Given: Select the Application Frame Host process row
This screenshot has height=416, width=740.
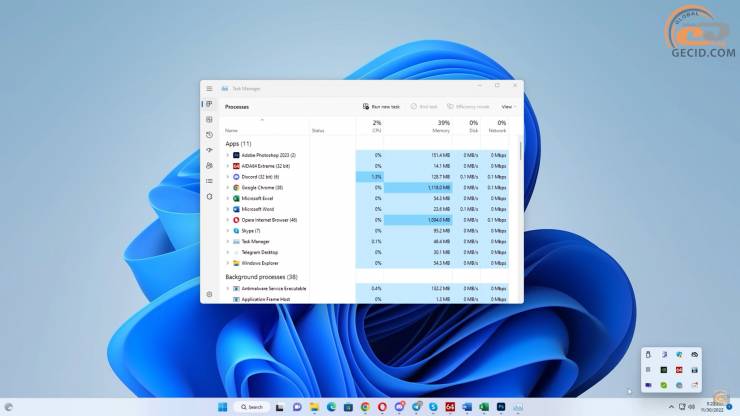Looking at the screenshot, I should 366,299.
